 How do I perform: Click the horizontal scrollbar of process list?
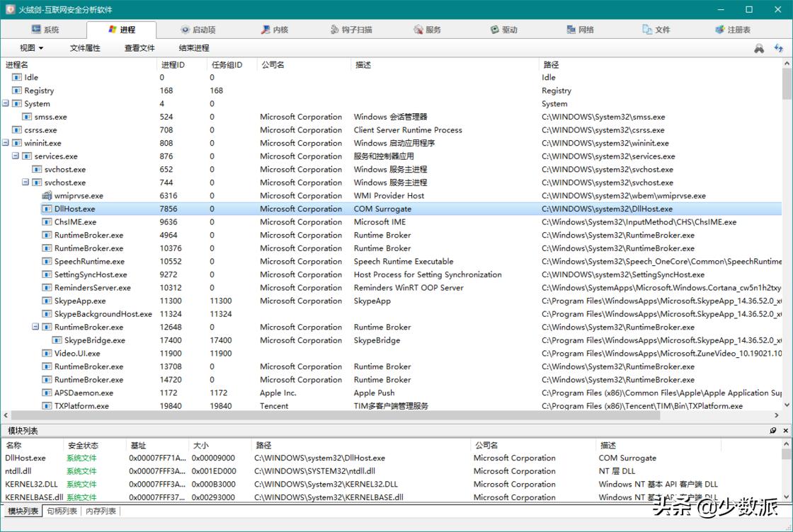tap(354, 416)
